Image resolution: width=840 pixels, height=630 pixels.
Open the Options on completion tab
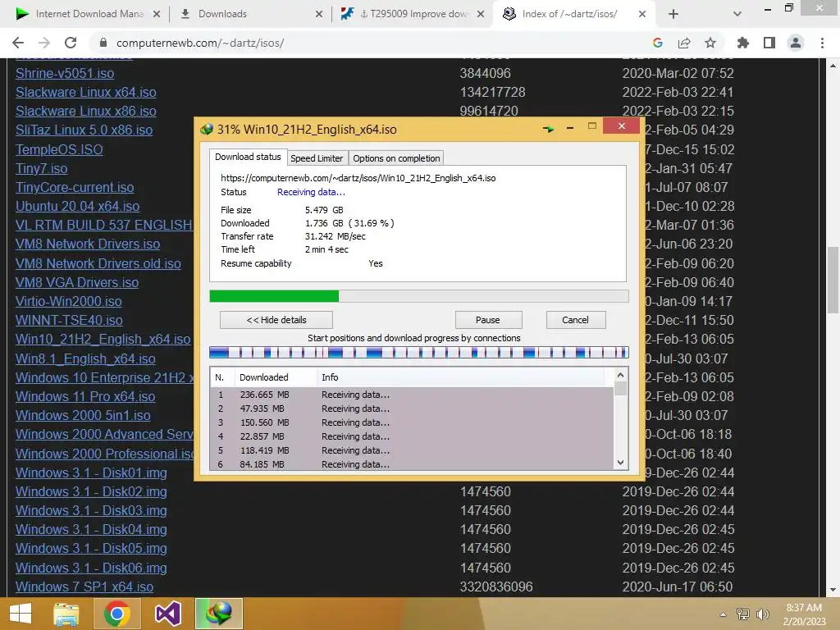(396, 158)
